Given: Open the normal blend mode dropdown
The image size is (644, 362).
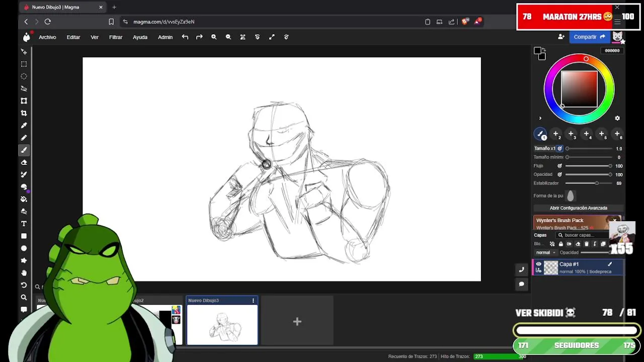Looking at the screenshot, I should pos(545,252).
